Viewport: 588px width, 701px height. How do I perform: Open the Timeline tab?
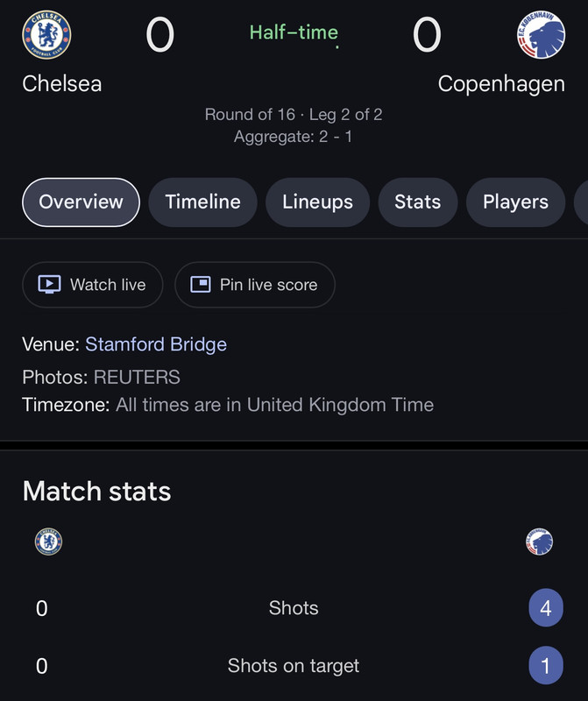(x=202, y=202)
